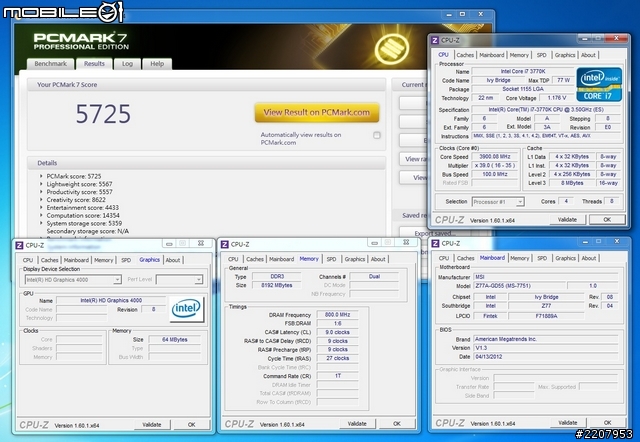Expand the Creativity score: 8622 row
Image resolution: width=640 pixels, height=442 pixels.
41,200
